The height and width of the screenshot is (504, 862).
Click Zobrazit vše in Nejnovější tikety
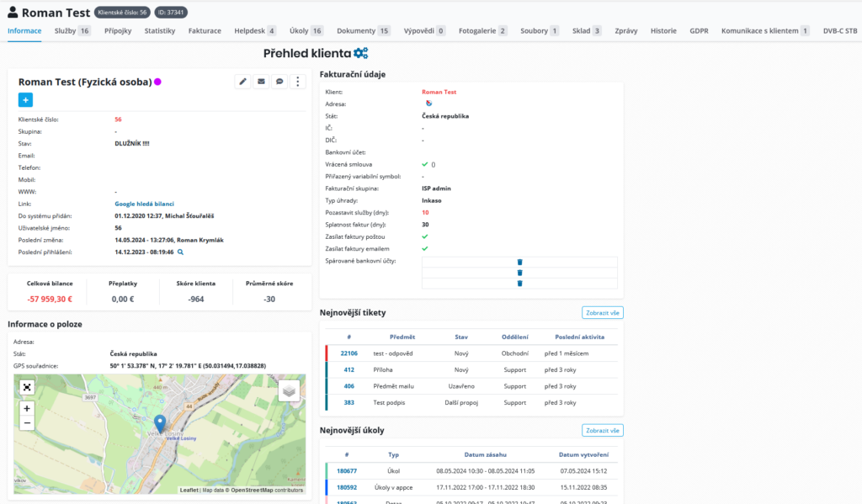[601, 312]
